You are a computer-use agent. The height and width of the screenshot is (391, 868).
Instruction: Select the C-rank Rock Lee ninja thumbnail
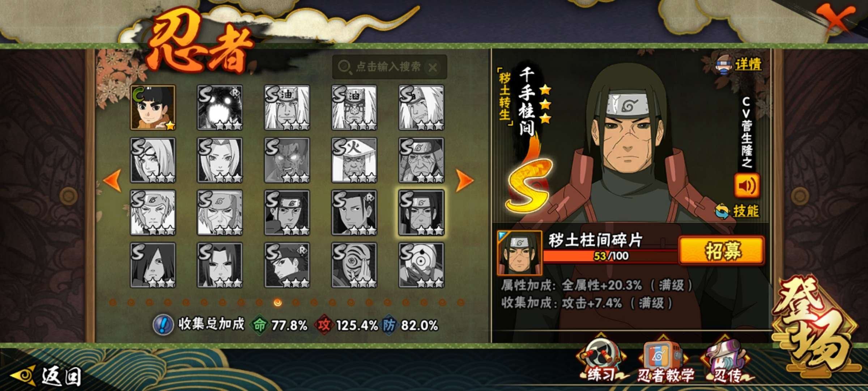tap(153, 108)
